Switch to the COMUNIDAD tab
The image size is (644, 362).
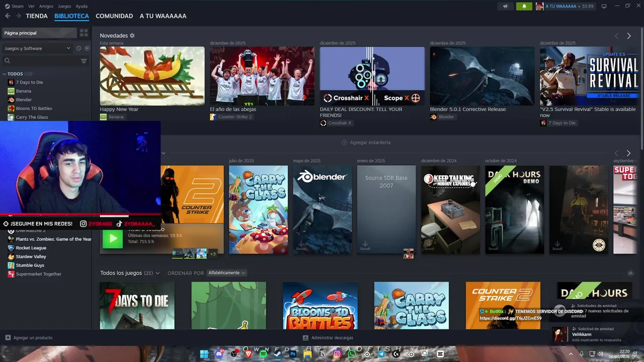[x=114, y=16]
